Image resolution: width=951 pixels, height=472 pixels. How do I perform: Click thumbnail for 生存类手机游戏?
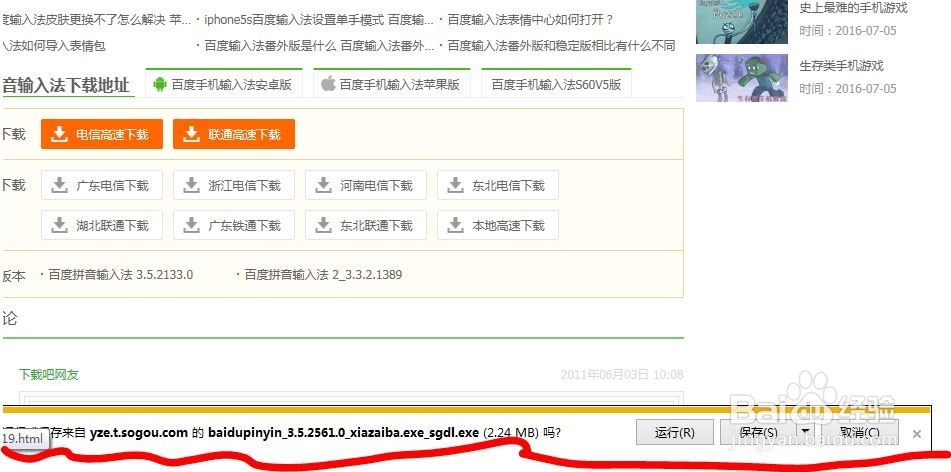742,78
